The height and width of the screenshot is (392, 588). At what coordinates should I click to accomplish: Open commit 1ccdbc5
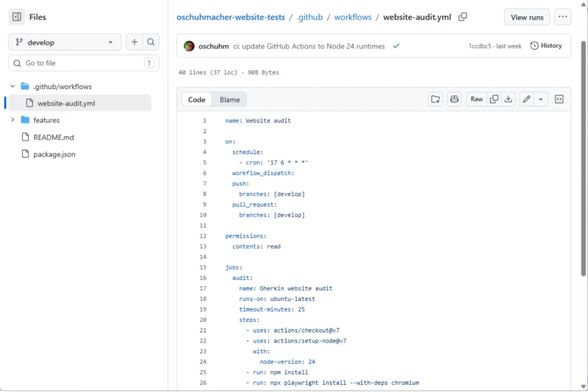tap(479, 46)
